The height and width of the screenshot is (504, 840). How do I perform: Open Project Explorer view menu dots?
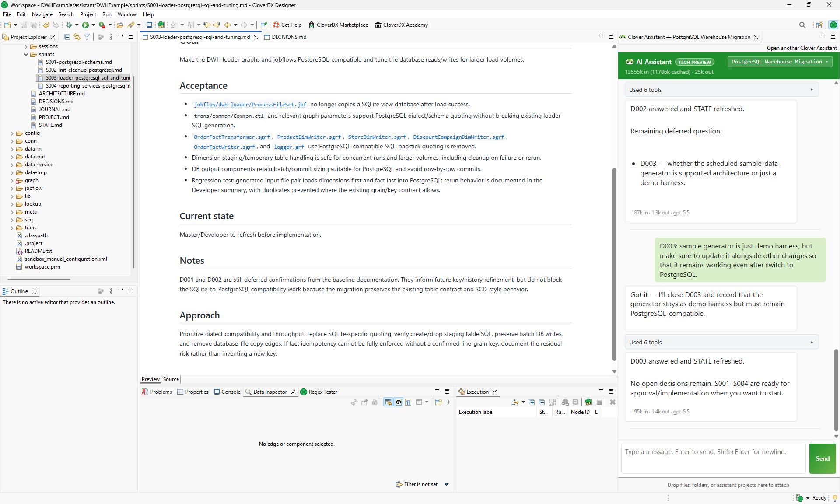pyautogui.click(x=111, y=37)
